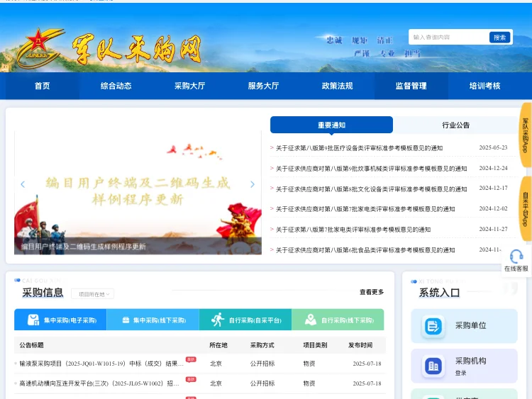Select the 集中采购(线下采购) tab
Viewport: 532px width, 399px height.
(153, 320)
